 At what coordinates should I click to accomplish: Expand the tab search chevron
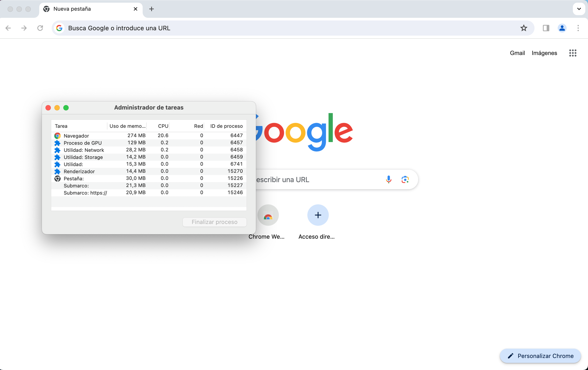pyautogui.click(x=579, y=9)
